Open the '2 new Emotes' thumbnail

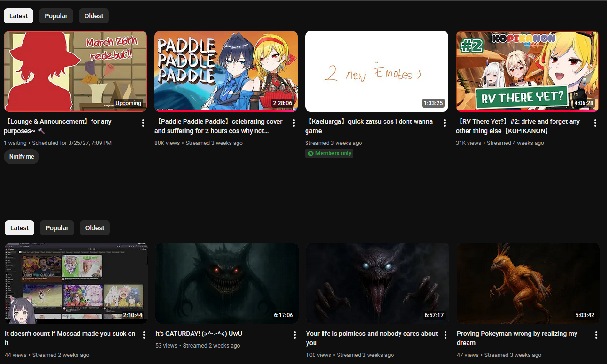click(x=376, y=71)
